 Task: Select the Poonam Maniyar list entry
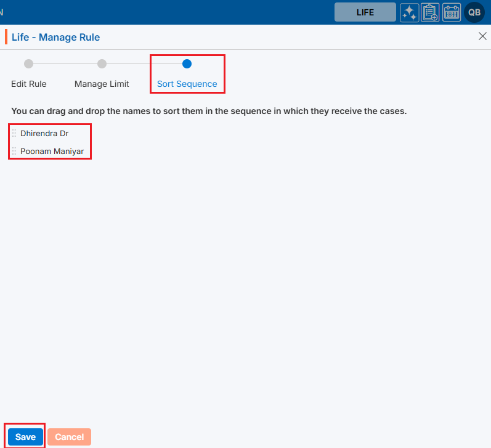coord(52,150)
